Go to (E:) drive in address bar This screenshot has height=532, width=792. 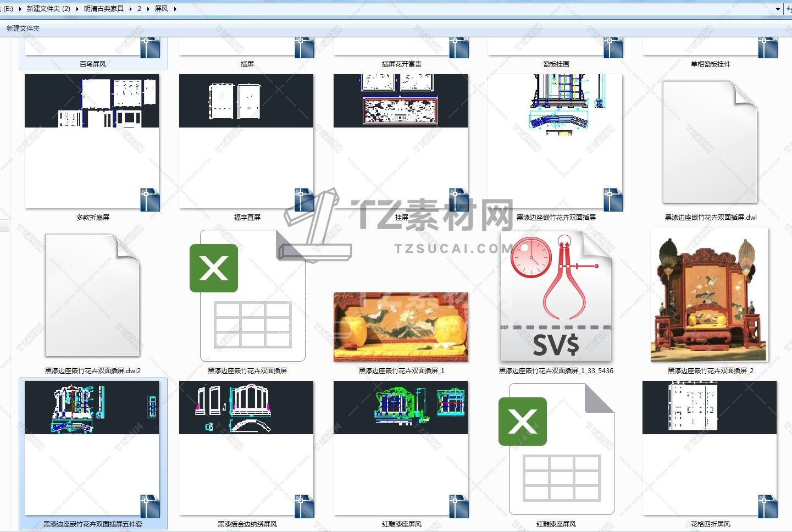pyautogui.click(x=8, y=9)
